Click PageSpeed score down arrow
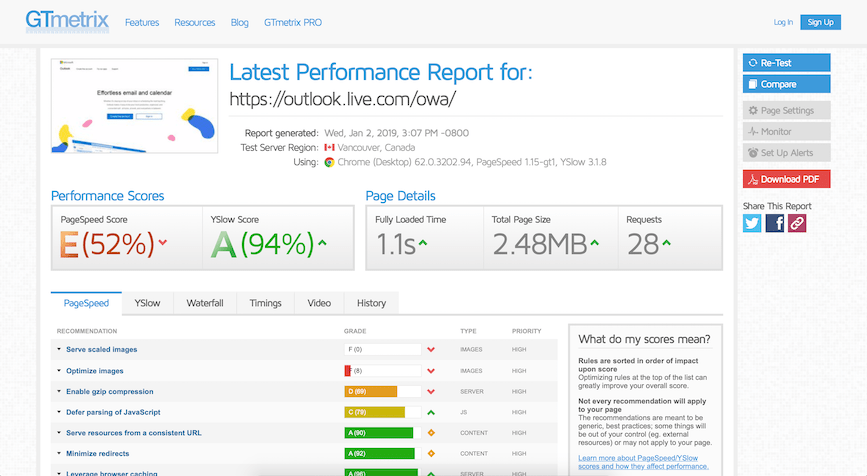Screen dimensions: 867x476 (x=163, y=242)
